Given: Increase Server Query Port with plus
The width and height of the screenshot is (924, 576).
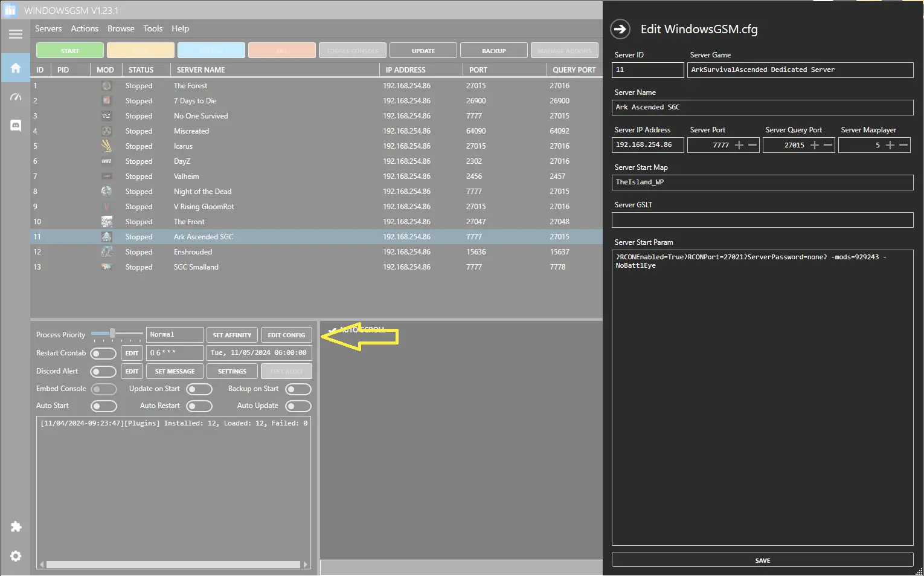Looking at the screenshot, I should coord(814,145).
